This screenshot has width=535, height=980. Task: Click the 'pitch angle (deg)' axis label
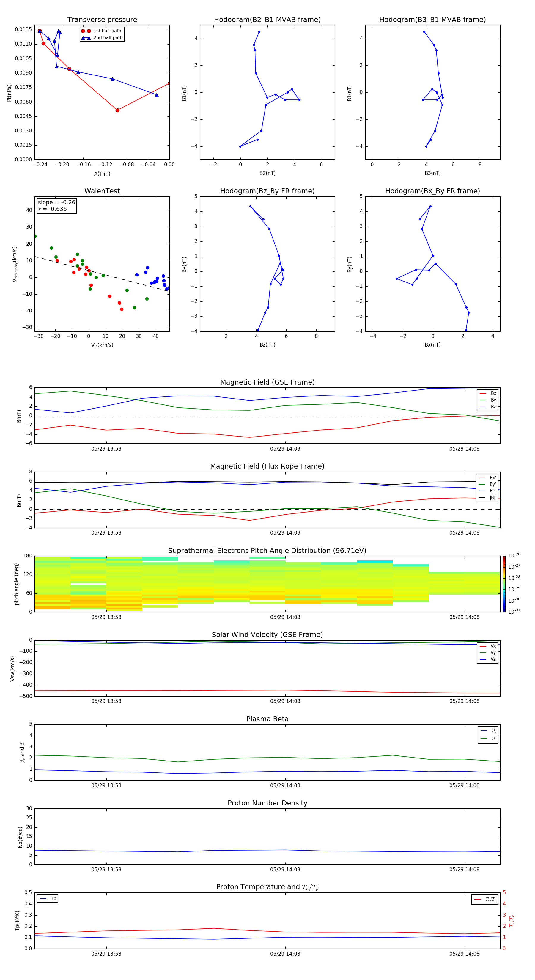point(16,584)
